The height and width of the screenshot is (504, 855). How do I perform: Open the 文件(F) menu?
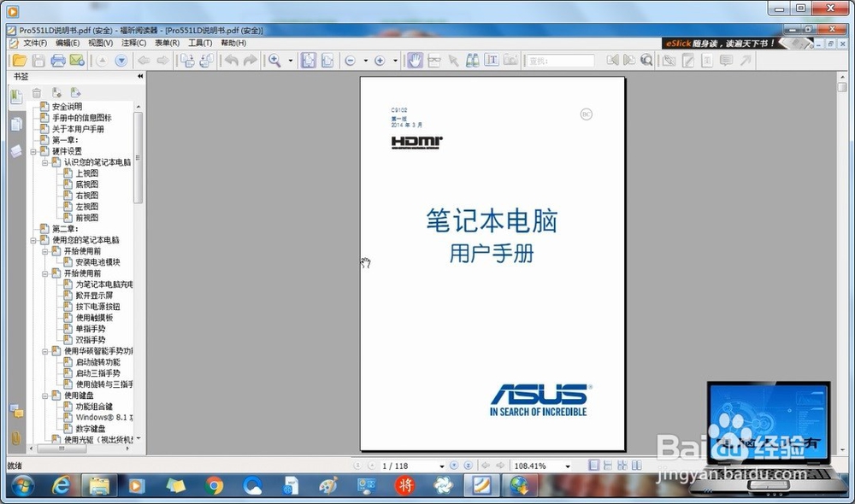pos(35,43)
